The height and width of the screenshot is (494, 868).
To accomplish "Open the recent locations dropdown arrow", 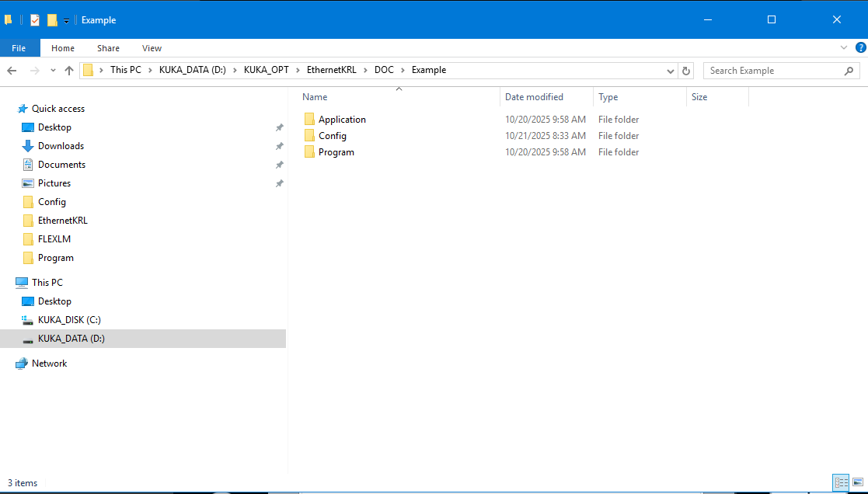I will [x=53, y=71].
